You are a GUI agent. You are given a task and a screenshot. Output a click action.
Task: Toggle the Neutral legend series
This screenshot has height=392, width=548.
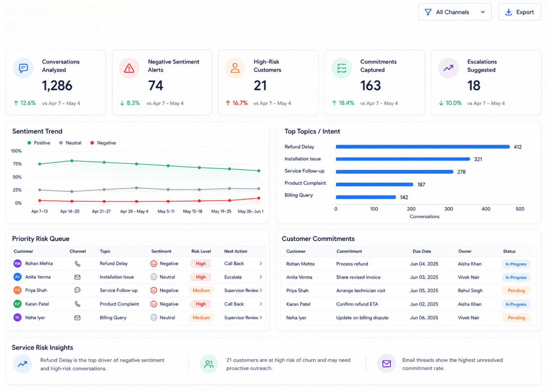click(x=70, y=143)
